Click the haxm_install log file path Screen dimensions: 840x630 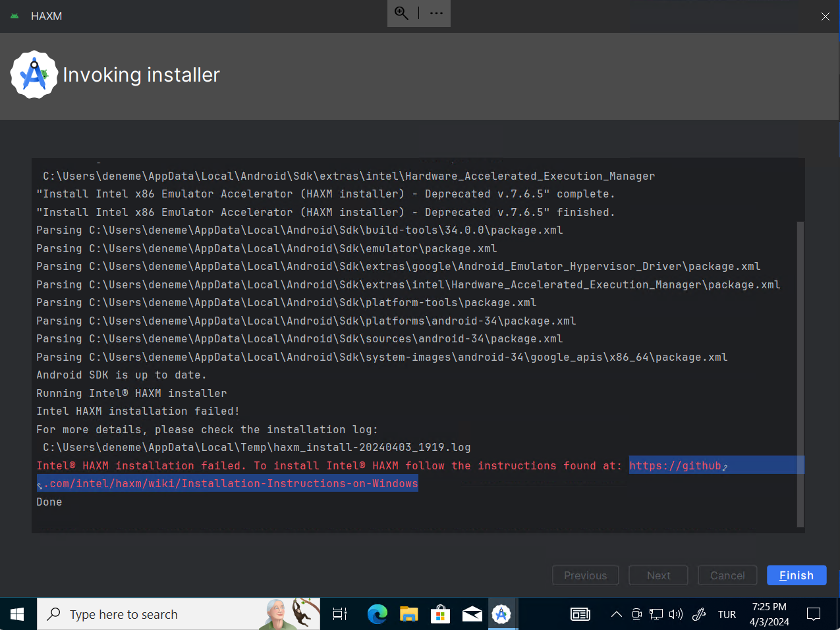pos(257,447)
